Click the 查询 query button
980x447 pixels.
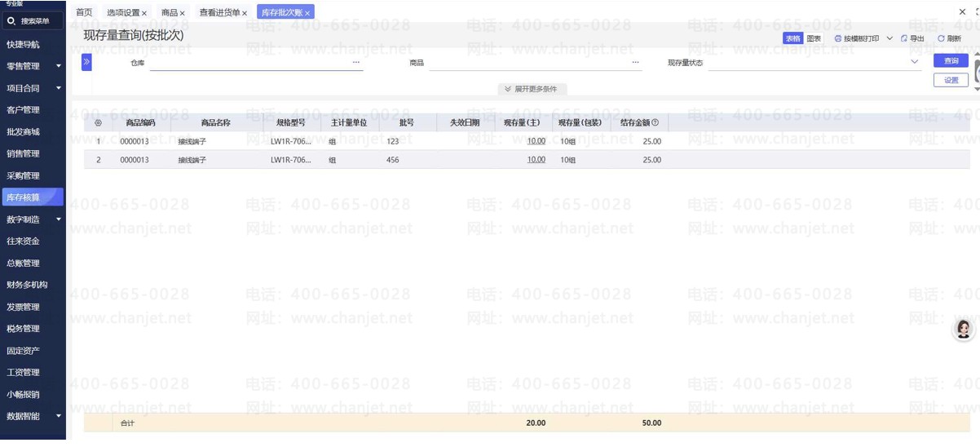pyautogui.click(x=951, y=61)
